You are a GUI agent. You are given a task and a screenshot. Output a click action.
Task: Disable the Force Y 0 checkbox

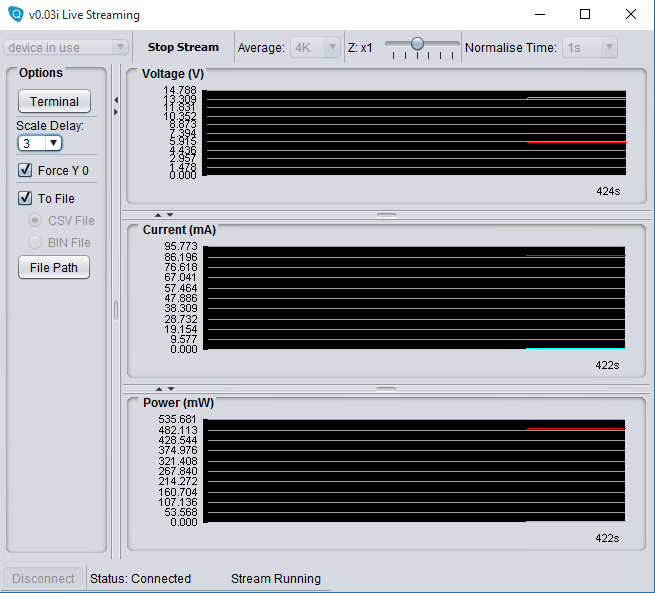tap(26, 171)
